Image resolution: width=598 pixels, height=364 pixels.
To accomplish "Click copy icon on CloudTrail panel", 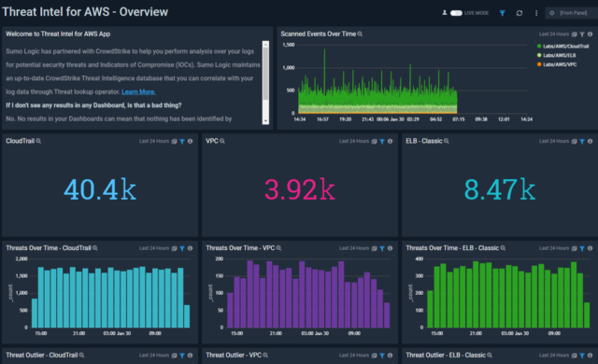I will point(174,141).
